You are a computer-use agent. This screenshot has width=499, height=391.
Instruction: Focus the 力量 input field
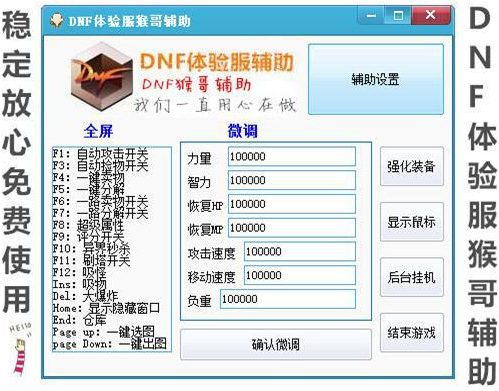tap(292, 156)
